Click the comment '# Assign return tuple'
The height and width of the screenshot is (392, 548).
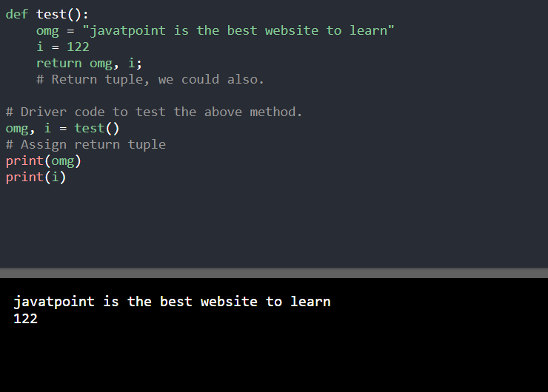(86, 144)
